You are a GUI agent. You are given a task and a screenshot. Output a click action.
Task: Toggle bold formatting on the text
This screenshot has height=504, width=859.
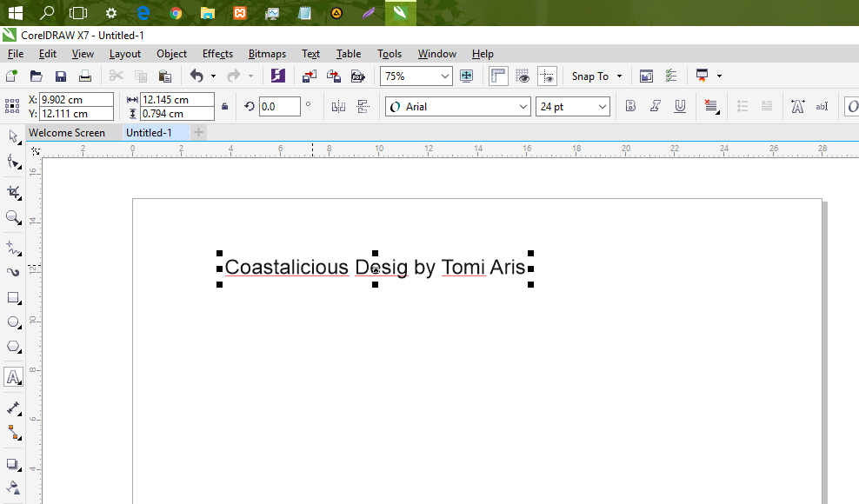click(x=630, y=105)
